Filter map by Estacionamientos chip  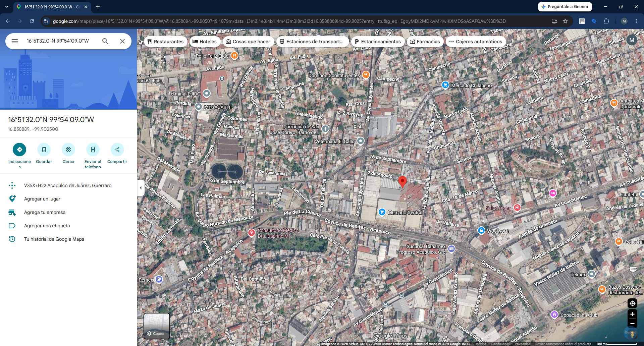(378, 42)
